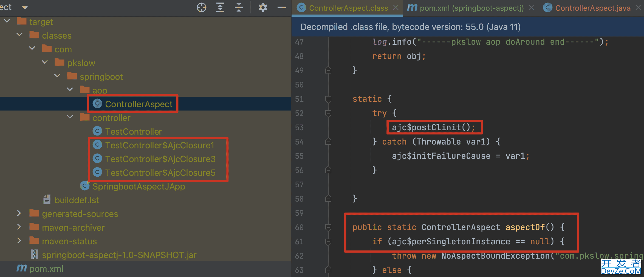This screenshot has height=277, width=644.
Task: Click line number 53 in gutter
Action: click(299, 128)
